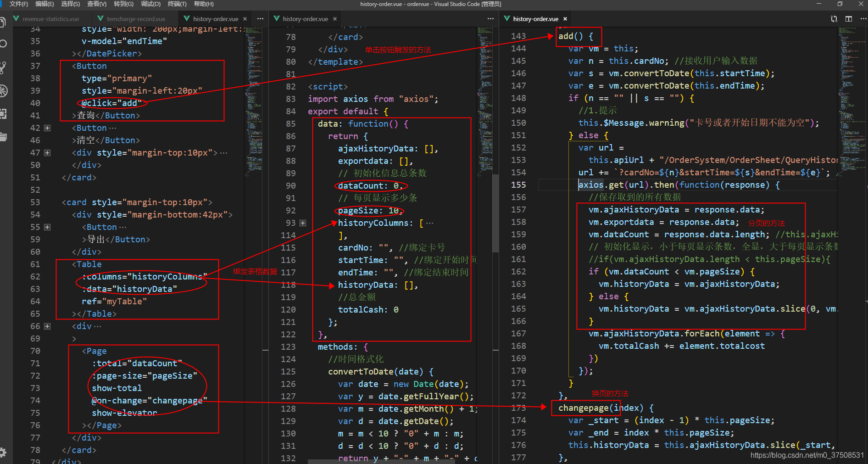The width and height of the screenshot is (868, 464).
Task: Click 'axios.get(url)' on line 155
Action: [x=613, y=185]
